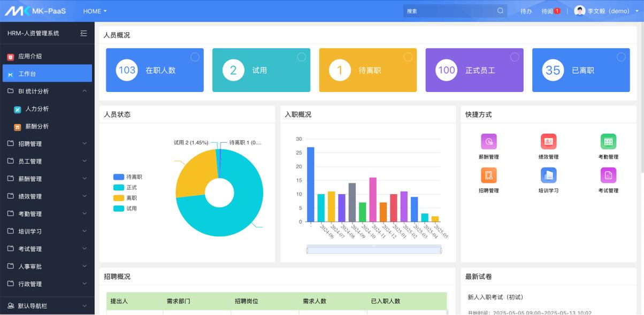Open 考试管理 sidebar menu
Viewport: 644px width, 315px height.
pyautogui.click(x=47, y=249)
